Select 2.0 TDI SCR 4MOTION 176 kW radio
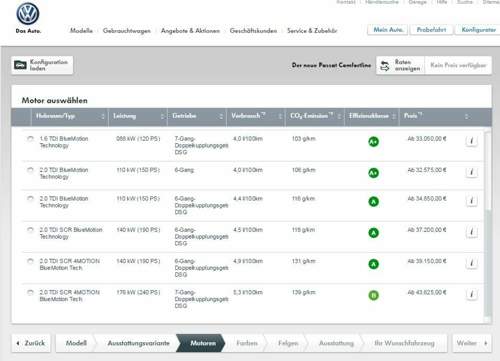 click(30, 292)
